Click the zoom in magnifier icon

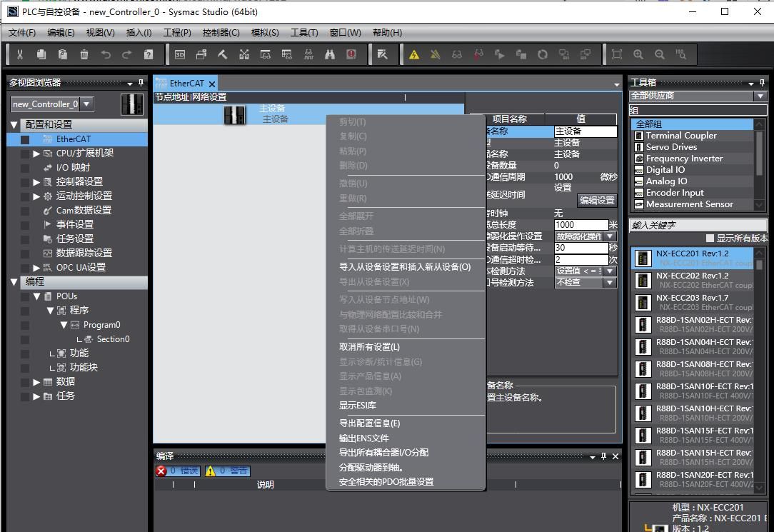tap(638, 54)
